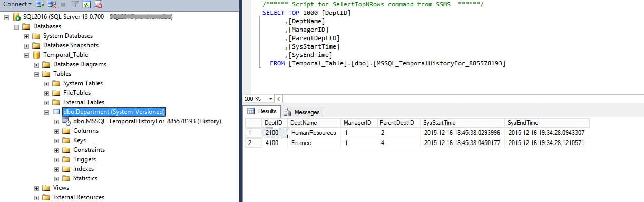
Task: Expand the Database Snapshots folder
Action: coord(27,45)
